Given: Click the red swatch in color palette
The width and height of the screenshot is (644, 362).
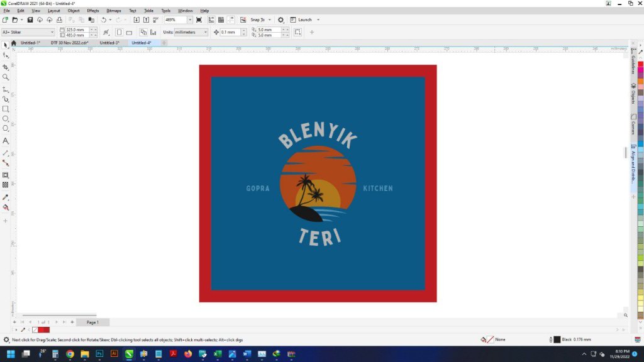Looking at the screenshot, I should (x=640, y=64).
